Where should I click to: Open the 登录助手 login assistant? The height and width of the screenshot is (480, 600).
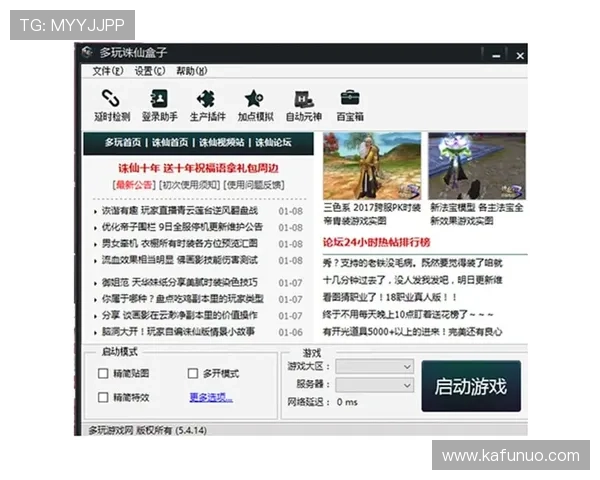click(x=160, y=105)
